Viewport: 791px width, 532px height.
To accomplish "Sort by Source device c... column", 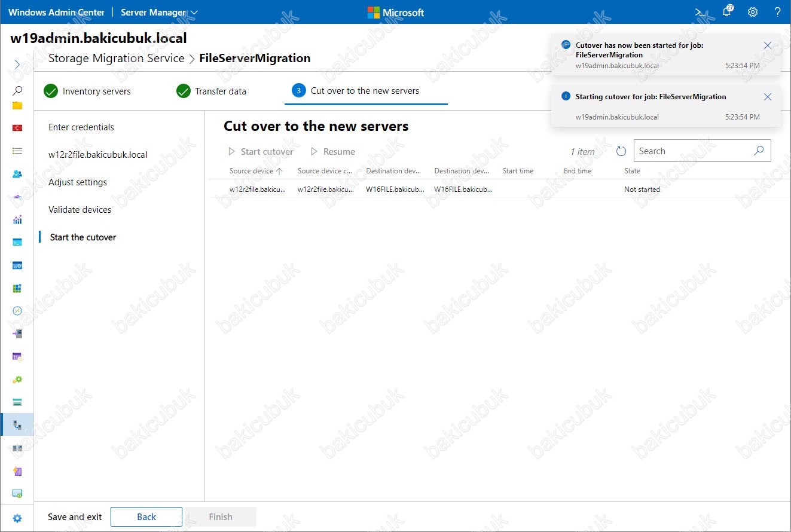I will 325,171.
